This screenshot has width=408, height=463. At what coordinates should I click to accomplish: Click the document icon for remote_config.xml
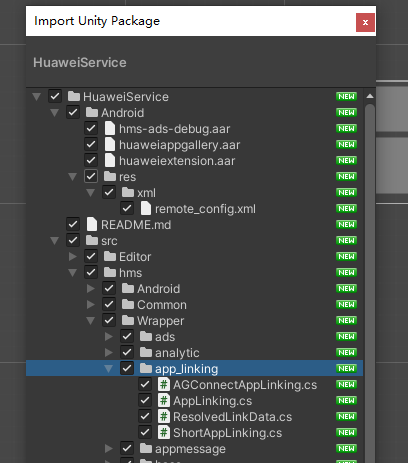(146, 209)
